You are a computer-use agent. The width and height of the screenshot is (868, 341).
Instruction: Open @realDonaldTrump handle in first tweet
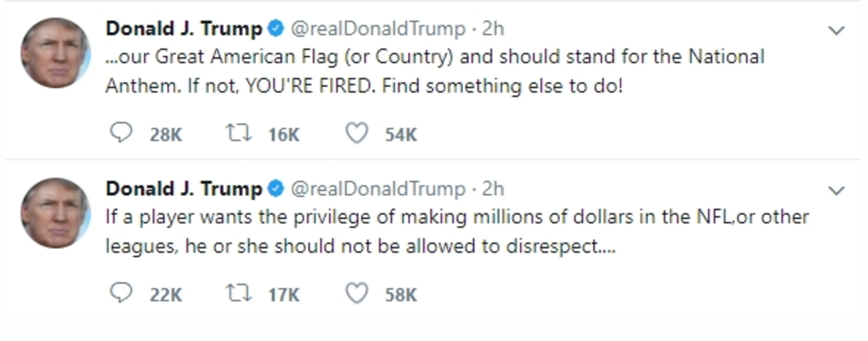pyautogui.click(x=378, y=29)
